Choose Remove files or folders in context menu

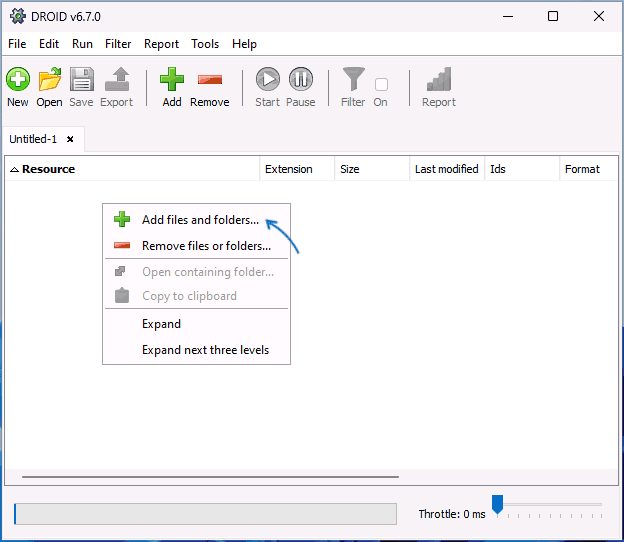pos(197,246)
